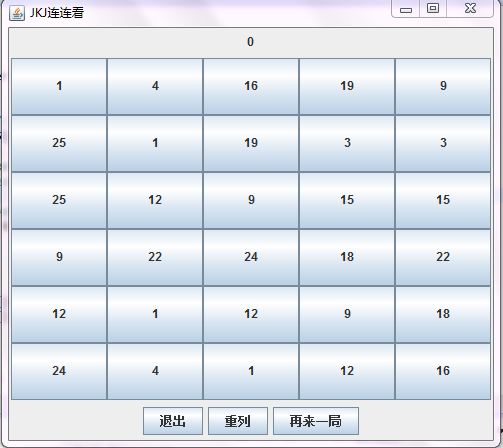The image size is (503, 448).
Task: Select the 25 tile left of a 12
Action: (x=59, y=201)
